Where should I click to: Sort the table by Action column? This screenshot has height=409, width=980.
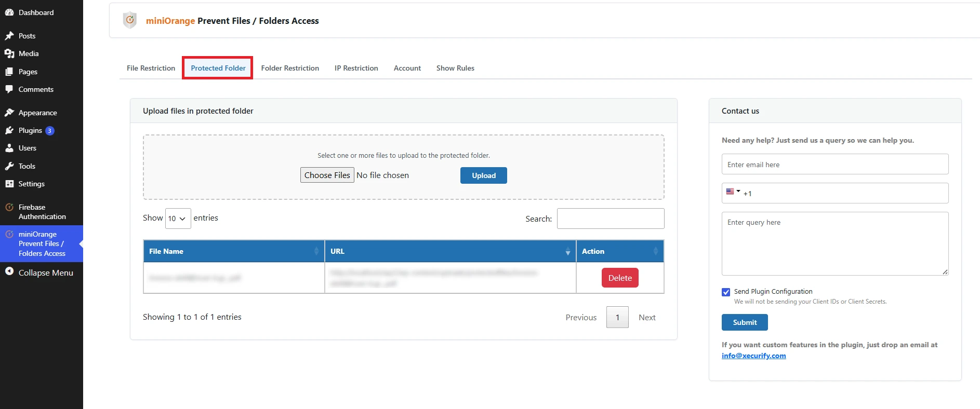click(620, 251)
